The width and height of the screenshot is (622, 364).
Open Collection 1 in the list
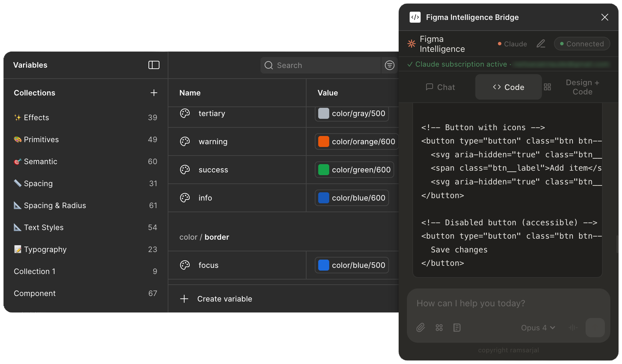click(x=85, y=271)
